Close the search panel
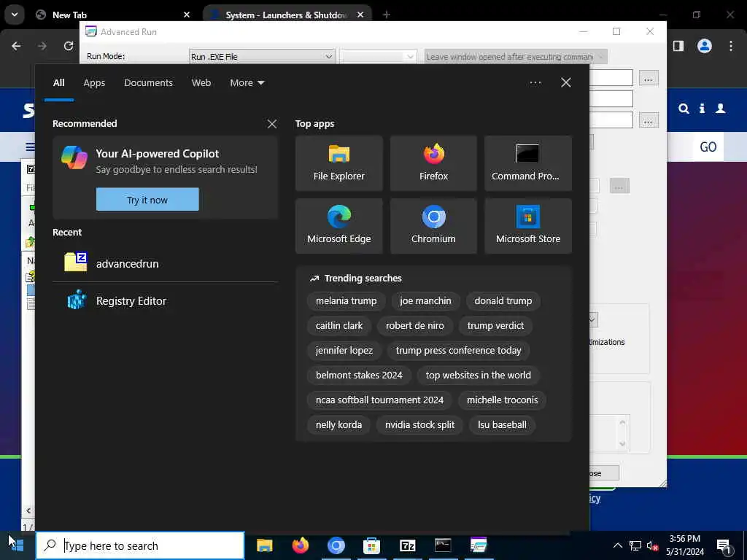 click(566, 82)
